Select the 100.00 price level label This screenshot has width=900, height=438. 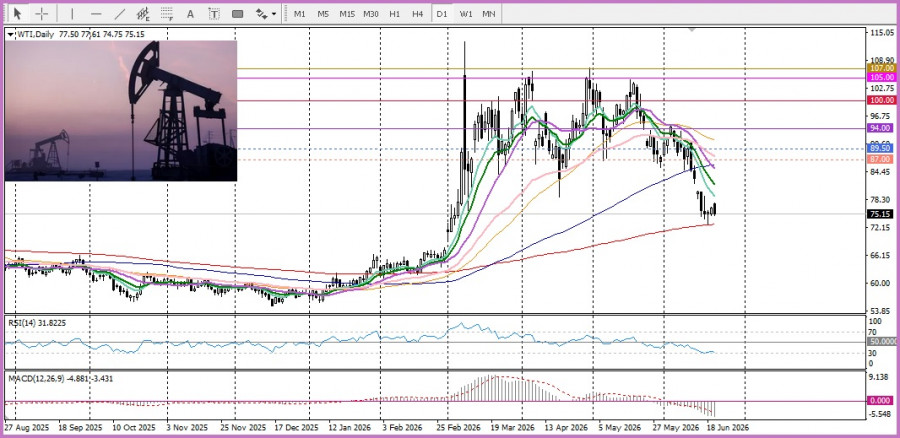(881, 100)
